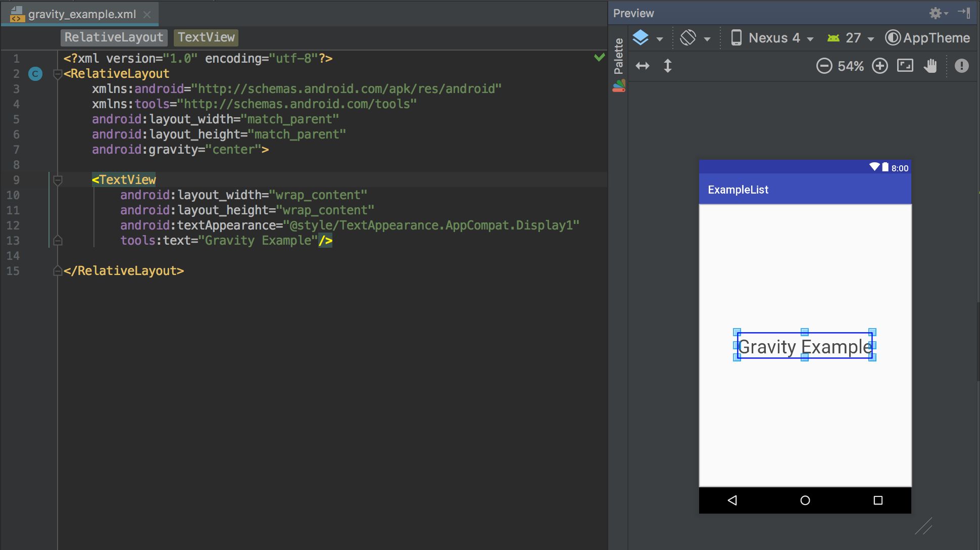Click the orientation rotate icon
This screenshot has height=550, width=980.
[688, 38]
